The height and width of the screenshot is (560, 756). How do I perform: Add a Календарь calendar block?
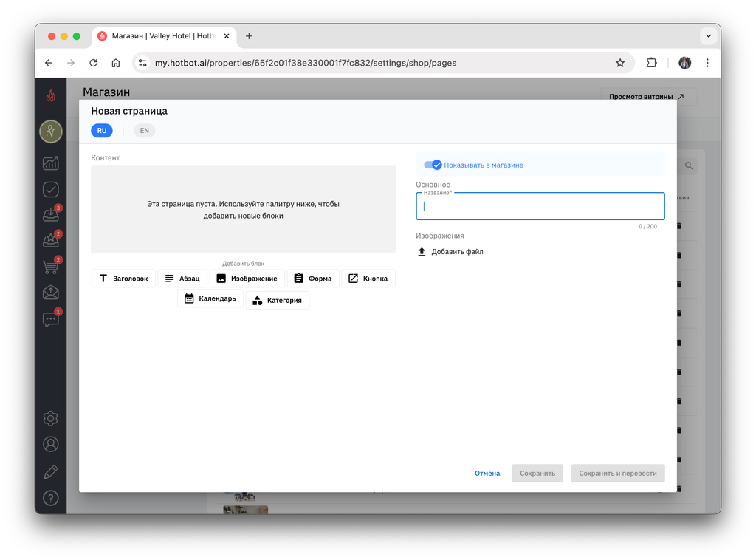point(210,298)
